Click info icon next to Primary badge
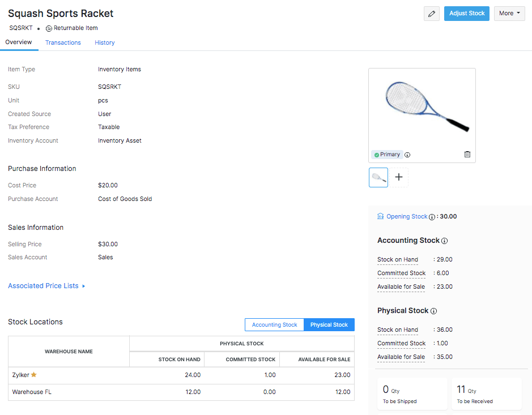This screenshot has width=532, height=415. pyautogui.click(x=407, y=155)
